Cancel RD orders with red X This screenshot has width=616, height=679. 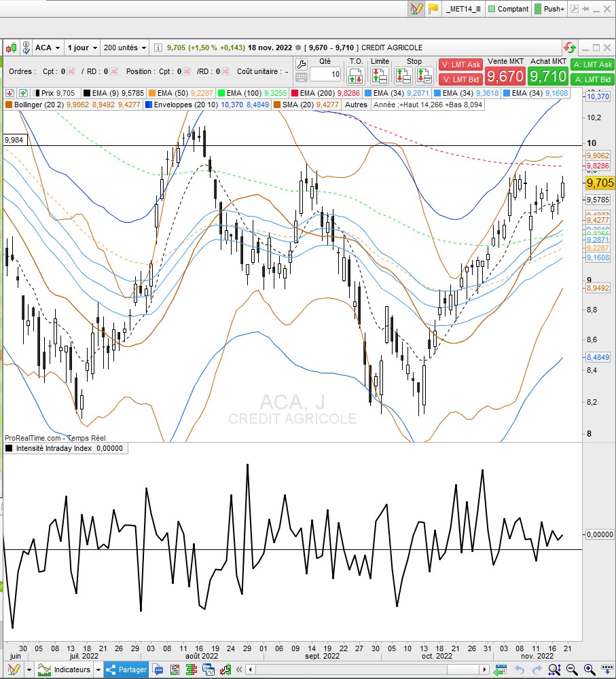(113, 71)
